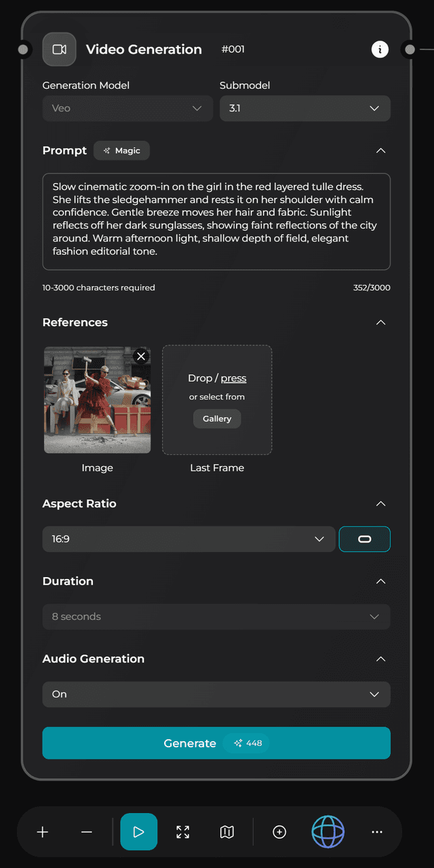Open the Submodel 3.1 dropdown
The width and height of the screenshot is (434, 868).
[x=305, y=108]
